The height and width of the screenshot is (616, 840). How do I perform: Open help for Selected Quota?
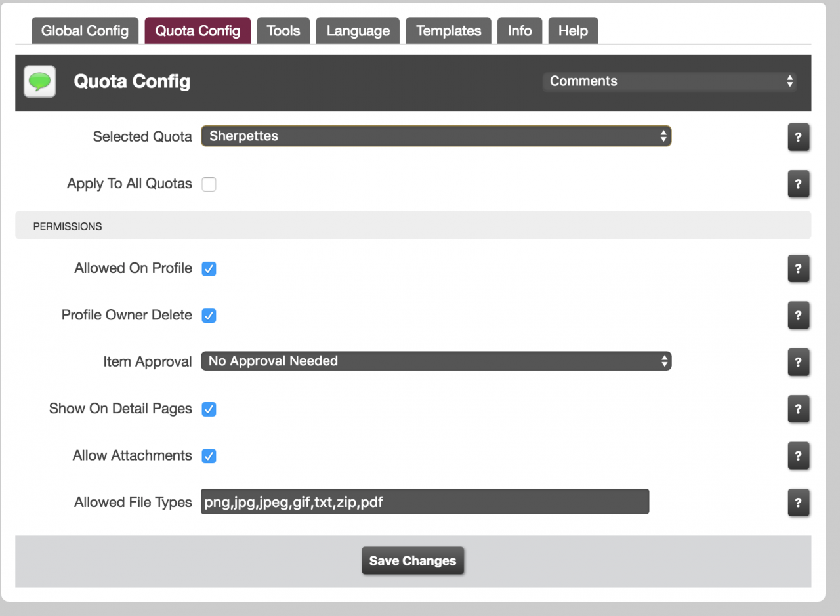(x=798, y=137)
